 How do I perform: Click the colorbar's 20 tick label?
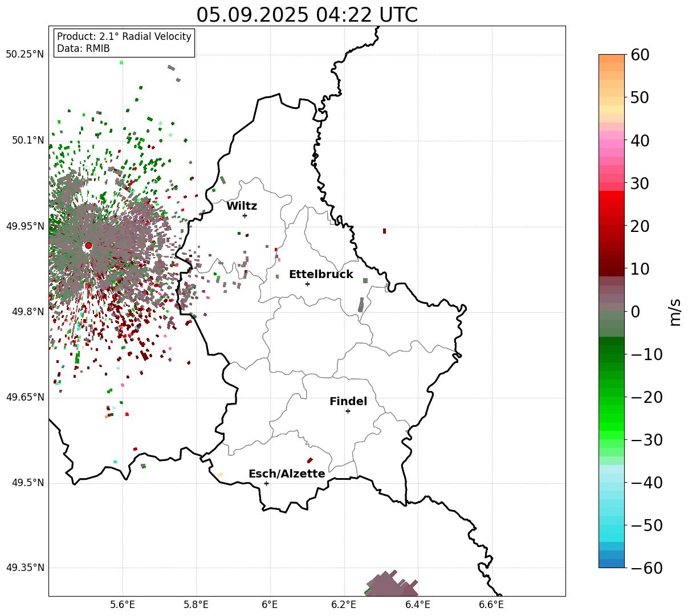pyautogui.click(x=639, y=226)
